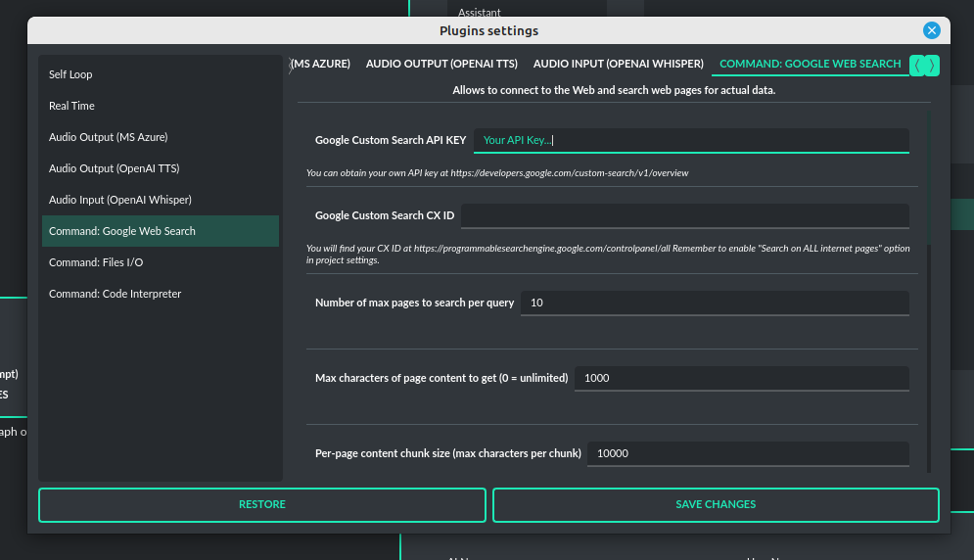
Task: Focus the Google Custom Search API KEY field
Action: (x=691, y=140)
